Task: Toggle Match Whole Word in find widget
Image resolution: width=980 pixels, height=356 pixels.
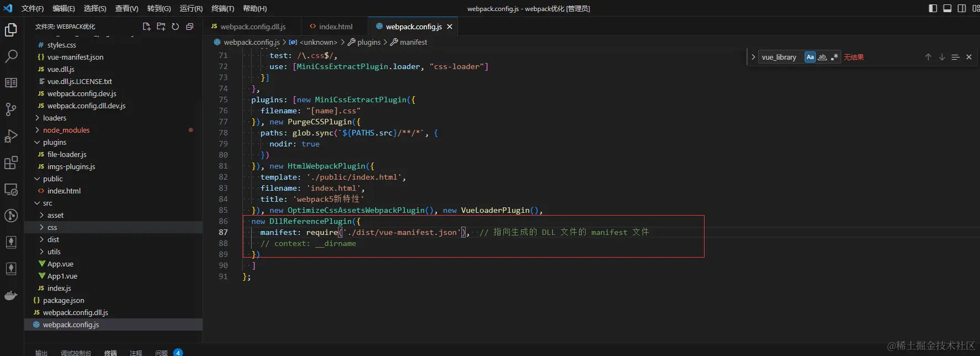Action: [822, 57]
